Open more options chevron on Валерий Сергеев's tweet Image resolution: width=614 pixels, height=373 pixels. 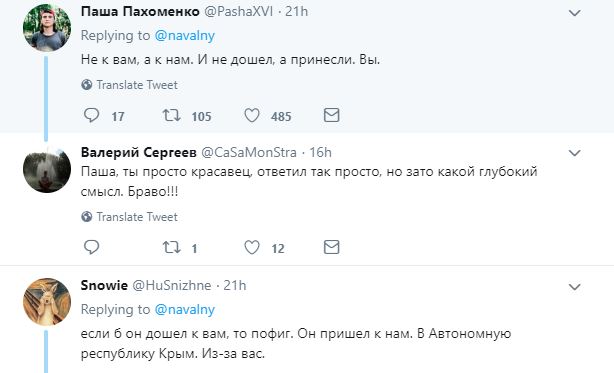pos(574,153)
